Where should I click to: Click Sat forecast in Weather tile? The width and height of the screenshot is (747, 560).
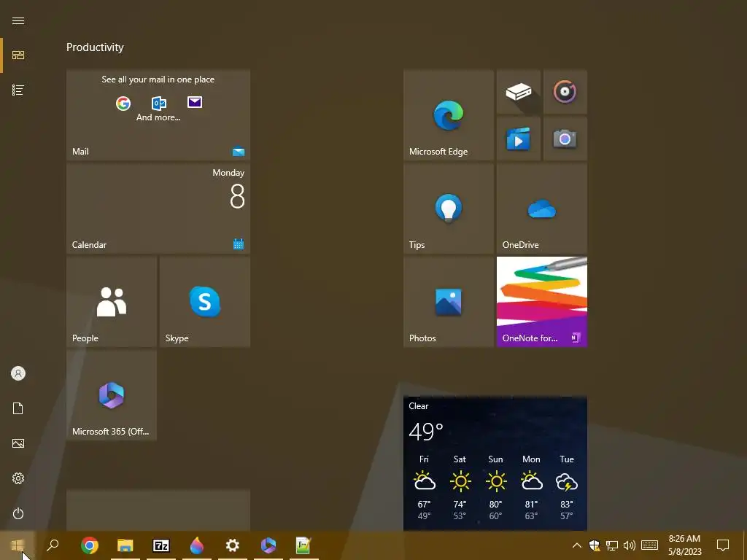click(x=460, y=487)
